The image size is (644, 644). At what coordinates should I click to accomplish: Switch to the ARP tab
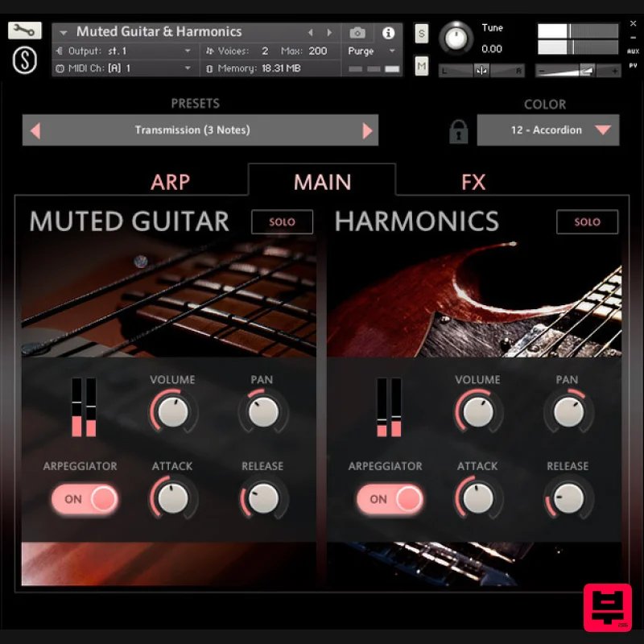tap(171, 182)
